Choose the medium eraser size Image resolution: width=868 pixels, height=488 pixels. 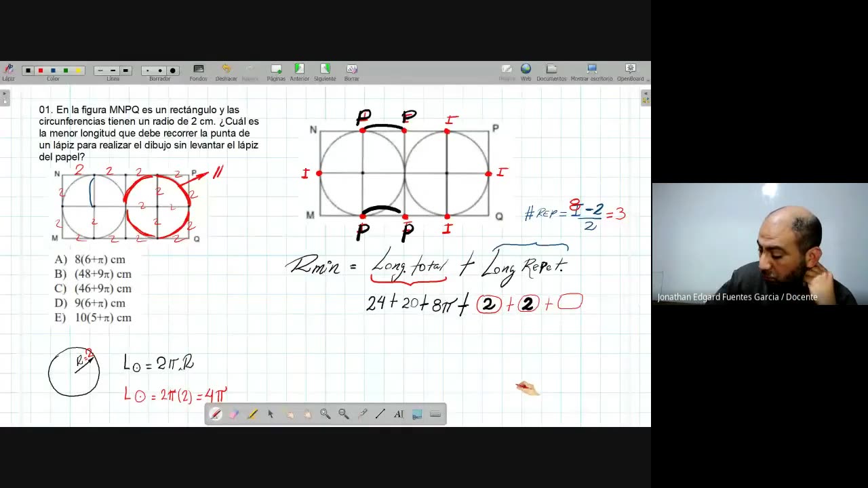point(160,70)
